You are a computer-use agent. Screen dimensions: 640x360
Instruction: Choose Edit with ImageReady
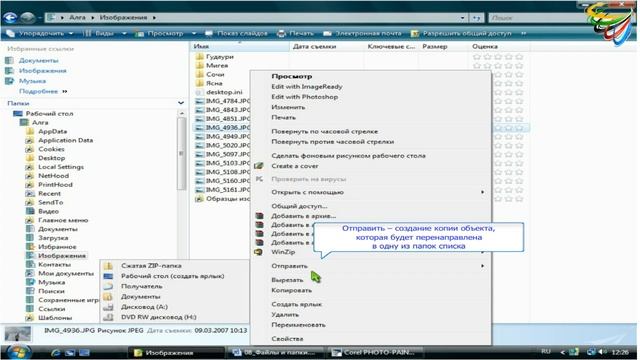click(307, 87)
